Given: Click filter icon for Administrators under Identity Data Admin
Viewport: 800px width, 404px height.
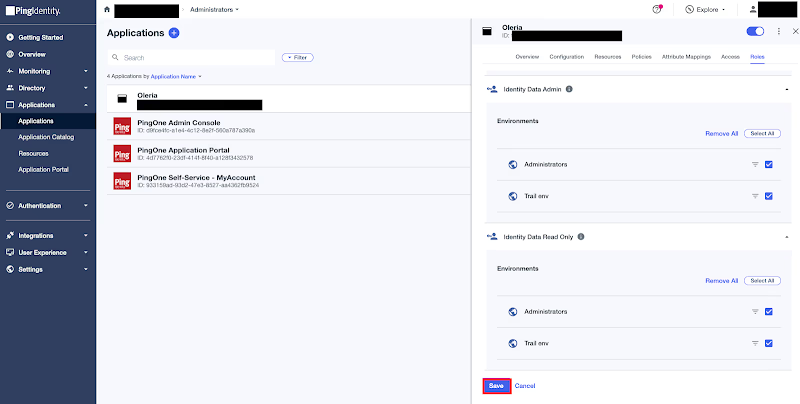Looking at the screenshot, I should click(x=755, y=165).
